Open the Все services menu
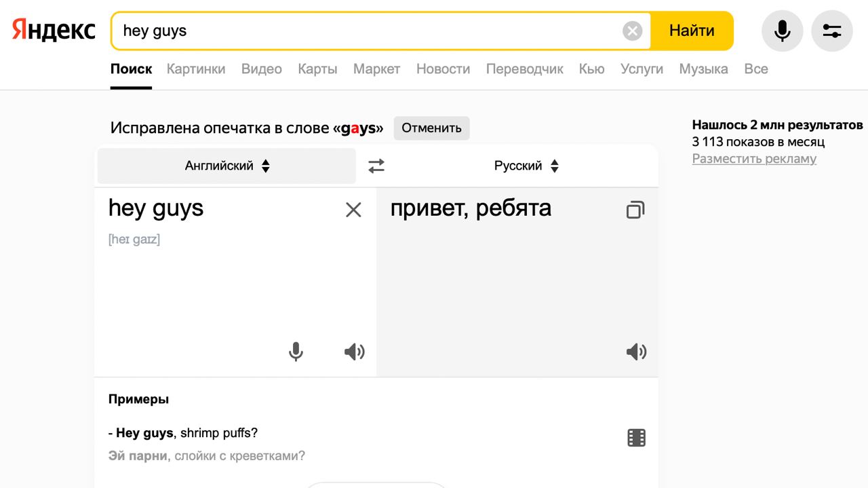Screen dimensions: 868x488 coord(756,69)
